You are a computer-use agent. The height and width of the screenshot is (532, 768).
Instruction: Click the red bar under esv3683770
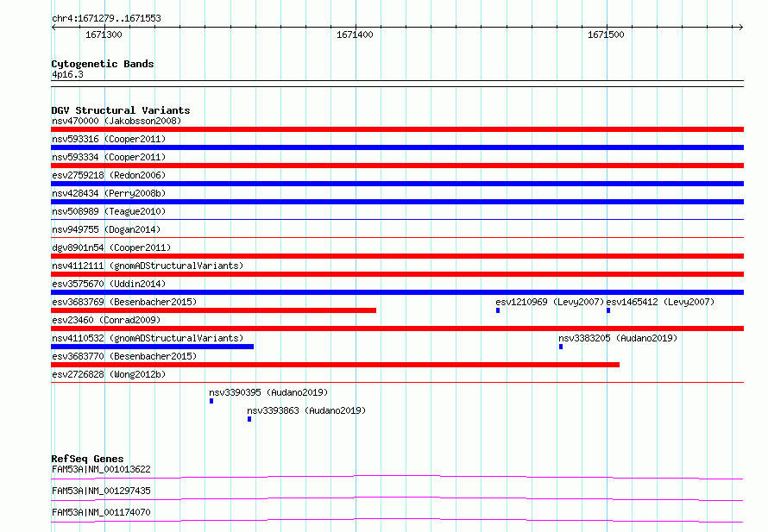coord(335,365)
